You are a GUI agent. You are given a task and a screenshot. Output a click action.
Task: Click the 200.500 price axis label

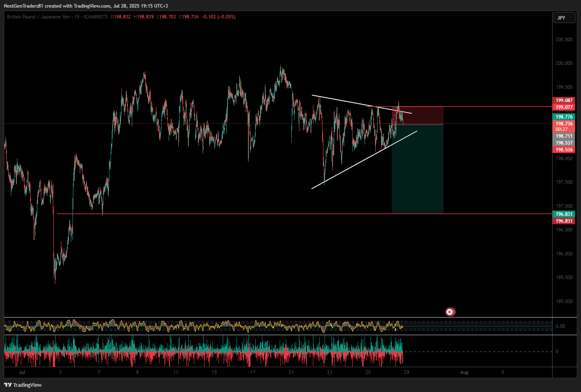point(564,40)
